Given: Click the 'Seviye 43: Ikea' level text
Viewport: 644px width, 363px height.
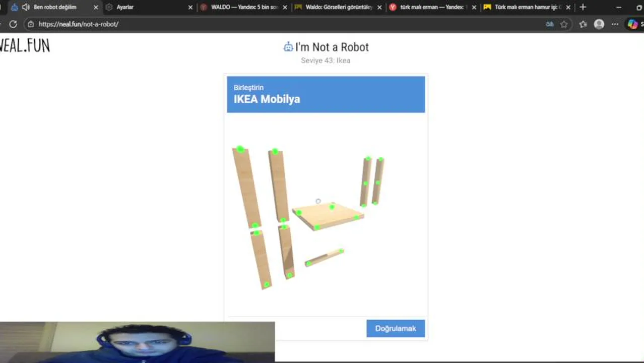Looking at the screenshot, I should (x=326, y=60).
